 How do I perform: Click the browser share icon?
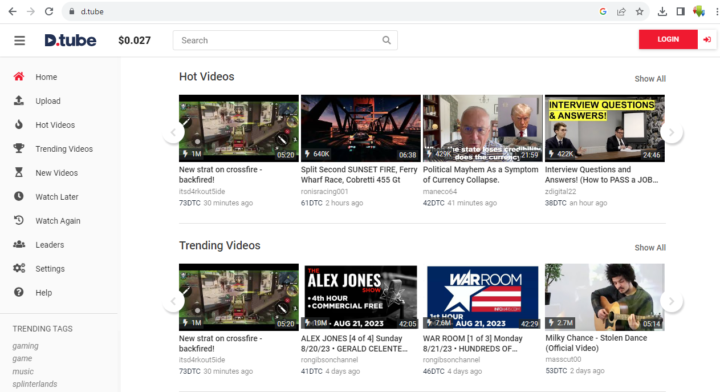621,11
